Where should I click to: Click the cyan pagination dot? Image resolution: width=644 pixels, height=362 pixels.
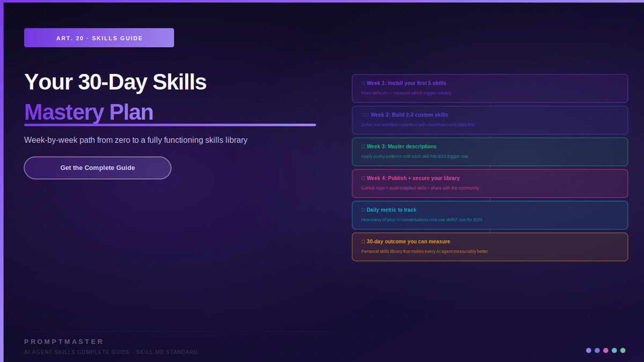click(614, 350)
